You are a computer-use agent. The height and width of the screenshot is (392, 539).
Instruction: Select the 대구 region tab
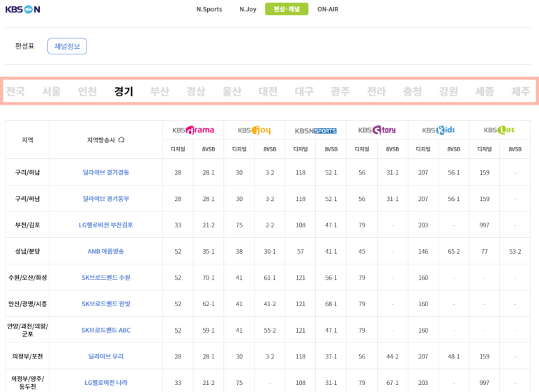coord(304,91)
